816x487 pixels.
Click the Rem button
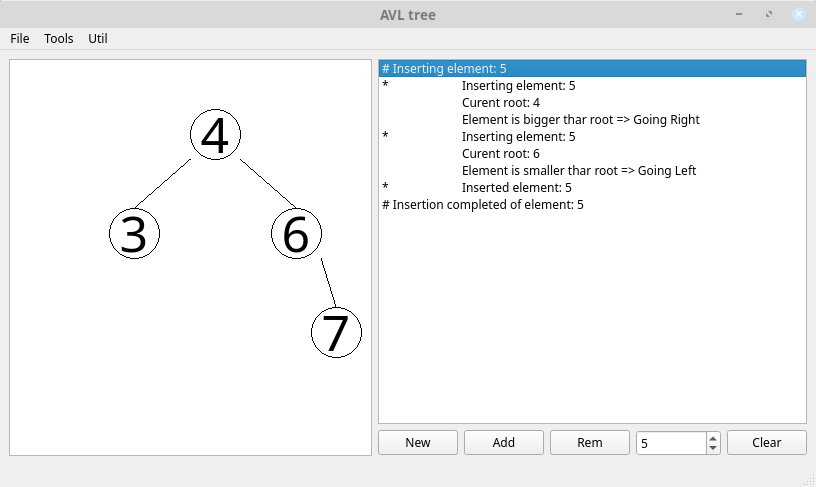[x=590, y=442]
